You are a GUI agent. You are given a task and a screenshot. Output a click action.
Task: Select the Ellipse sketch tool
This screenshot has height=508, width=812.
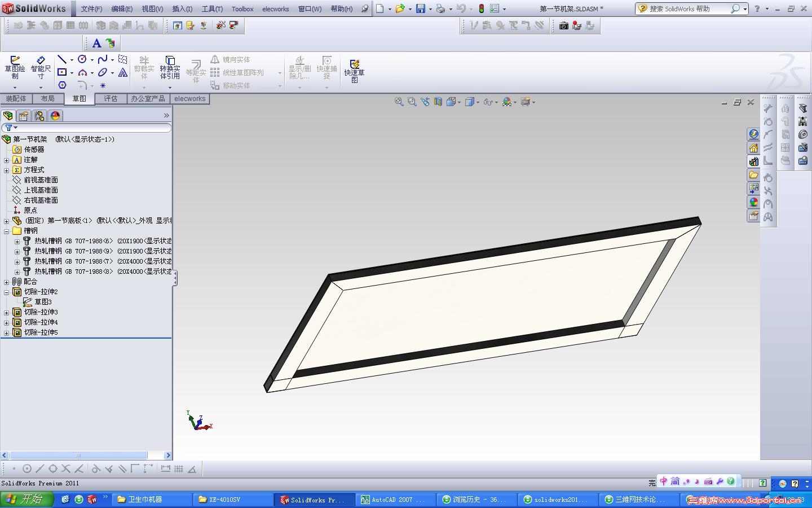[103, 72]
